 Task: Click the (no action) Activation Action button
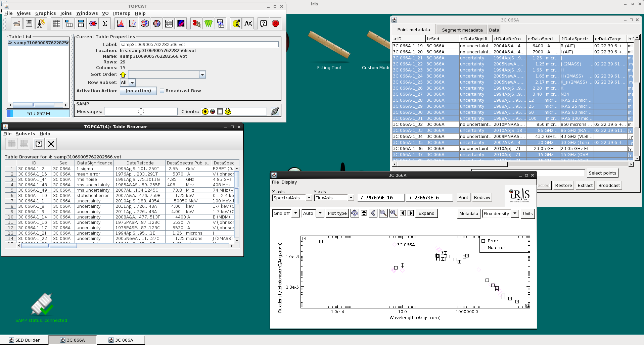[x=138, y=91]
